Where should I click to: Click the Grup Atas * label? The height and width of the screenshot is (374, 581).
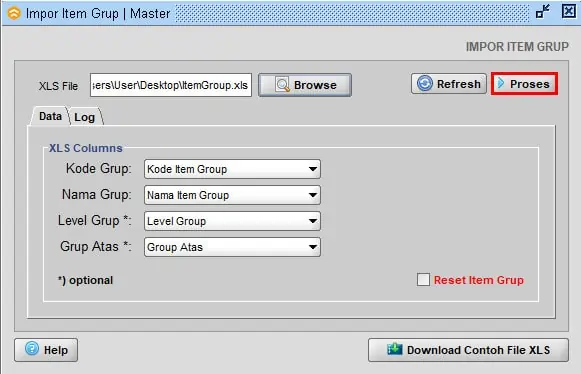tap(96, 246)
